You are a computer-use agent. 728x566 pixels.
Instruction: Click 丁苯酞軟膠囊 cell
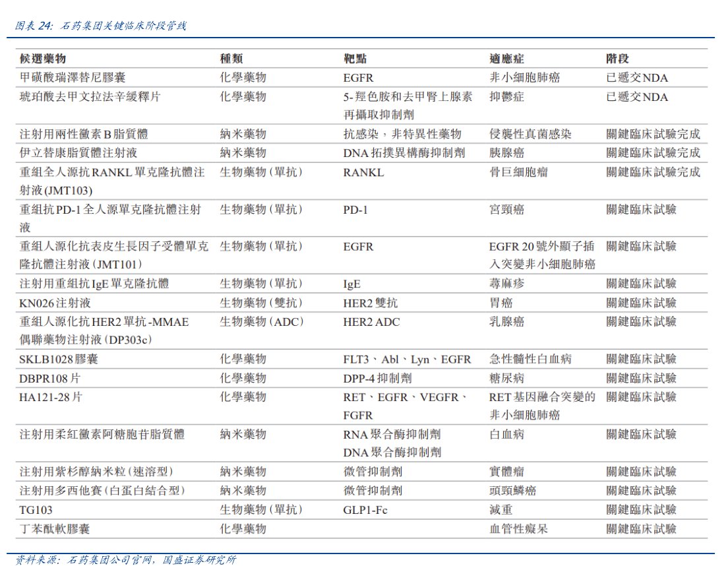(x=54, y=529)
